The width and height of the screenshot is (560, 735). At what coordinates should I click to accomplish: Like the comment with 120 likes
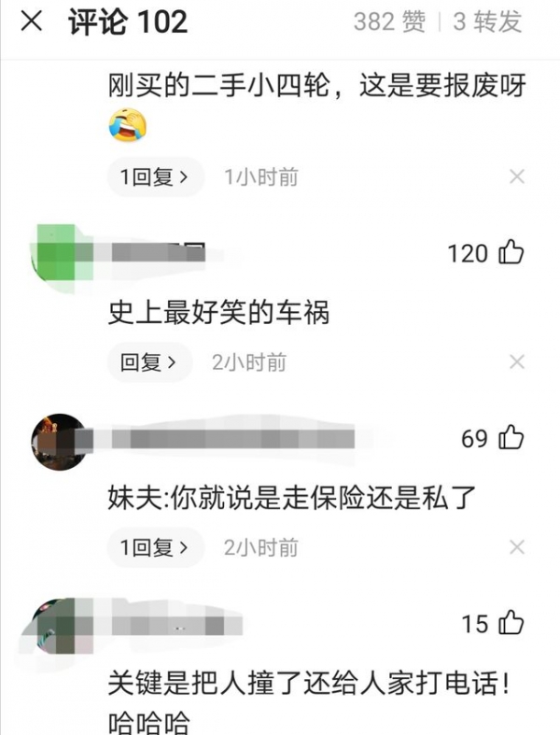tap(511, 252)
